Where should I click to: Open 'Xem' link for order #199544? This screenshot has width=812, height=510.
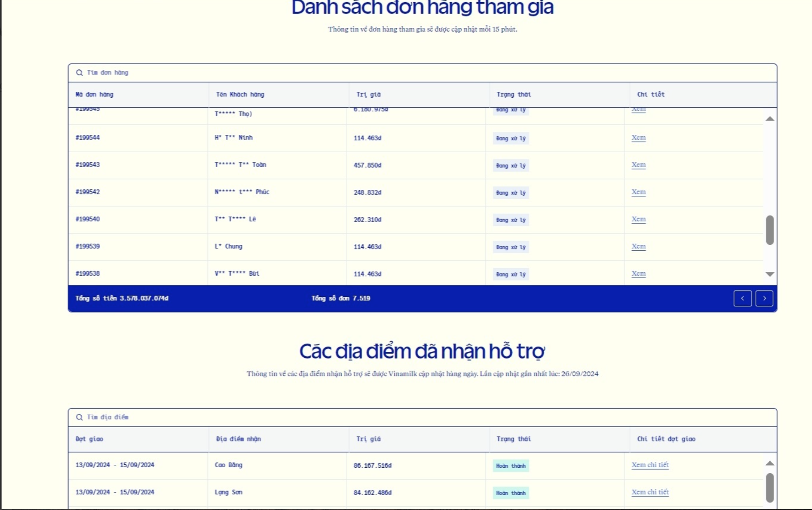pos(638,138)
